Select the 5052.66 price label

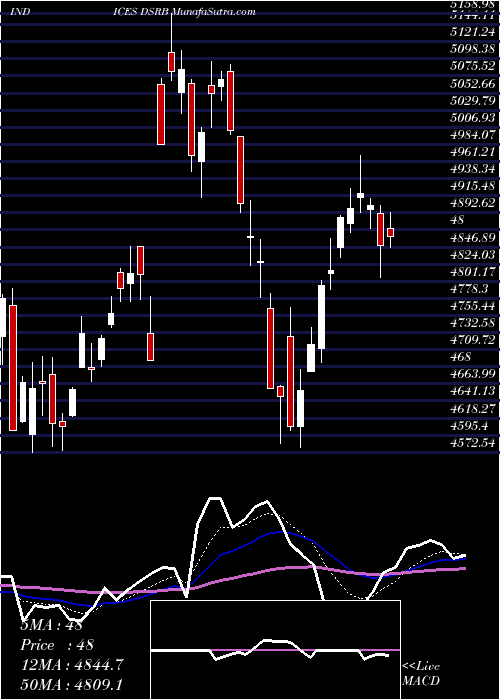tap(472, 83)
